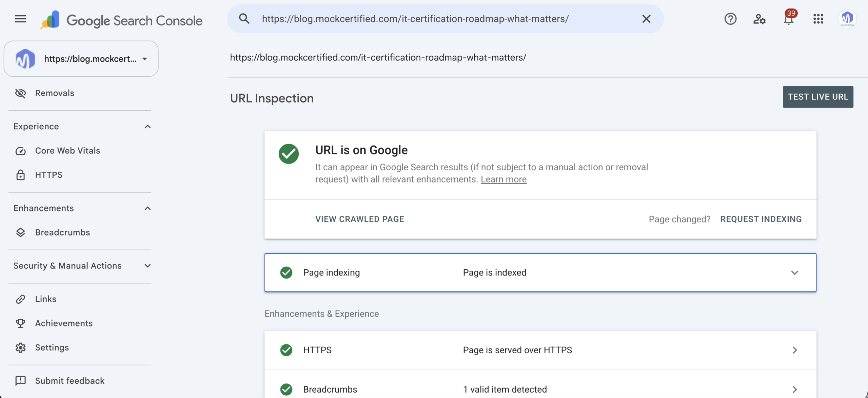868x398 pixels.
Task: Click '1 valid item detected' text
Action: (505, 389)
